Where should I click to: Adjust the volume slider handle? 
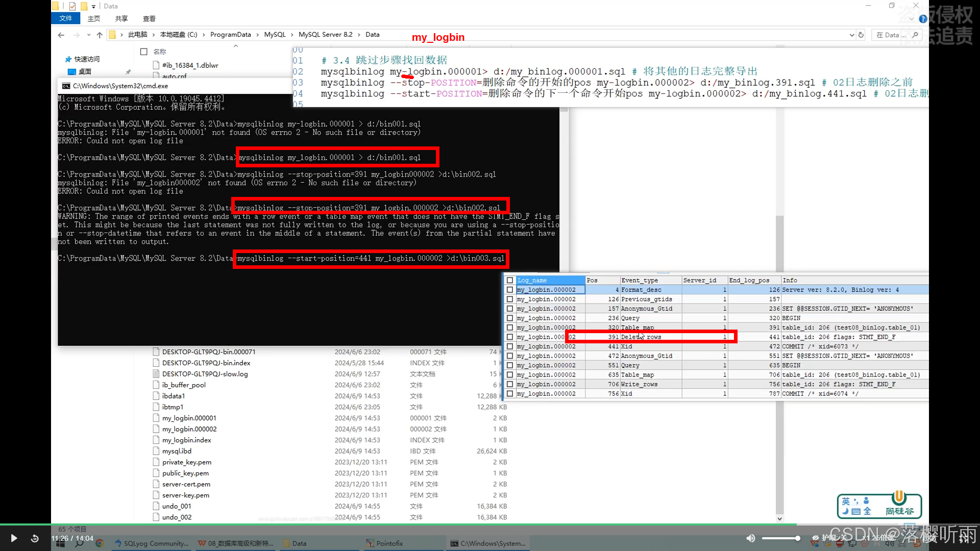pos(797,538)
